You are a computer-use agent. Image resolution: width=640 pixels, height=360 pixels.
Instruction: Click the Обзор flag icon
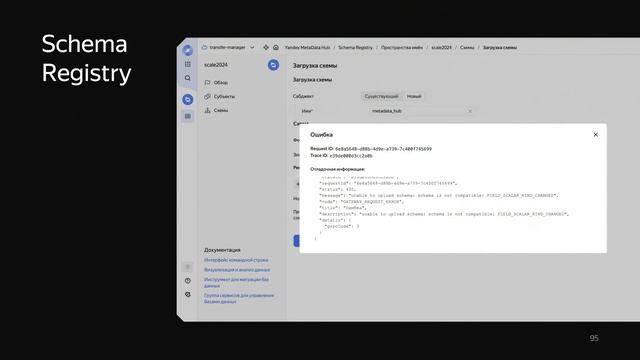click(x=207, y=82)
